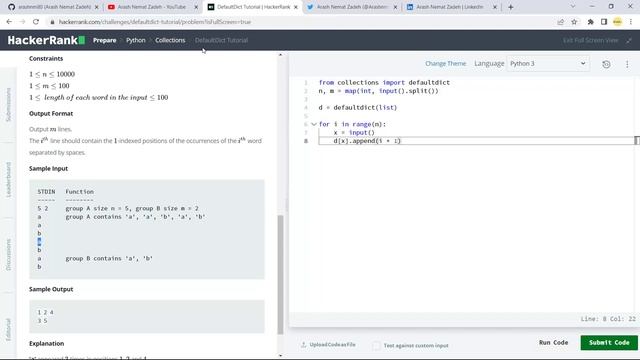
Task: Click the Output Format heading
Action: click(51, 114)
